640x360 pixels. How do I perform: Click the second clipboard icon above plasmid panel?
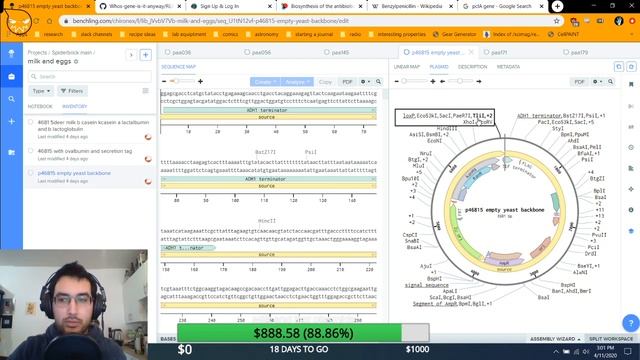(x=631, y=67)
